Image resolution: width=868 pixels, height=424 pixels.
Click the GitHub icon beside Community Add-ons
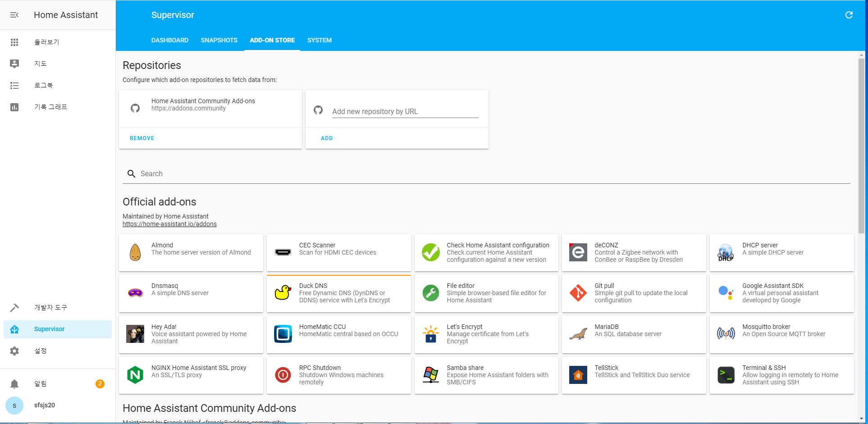click(135, 108)
